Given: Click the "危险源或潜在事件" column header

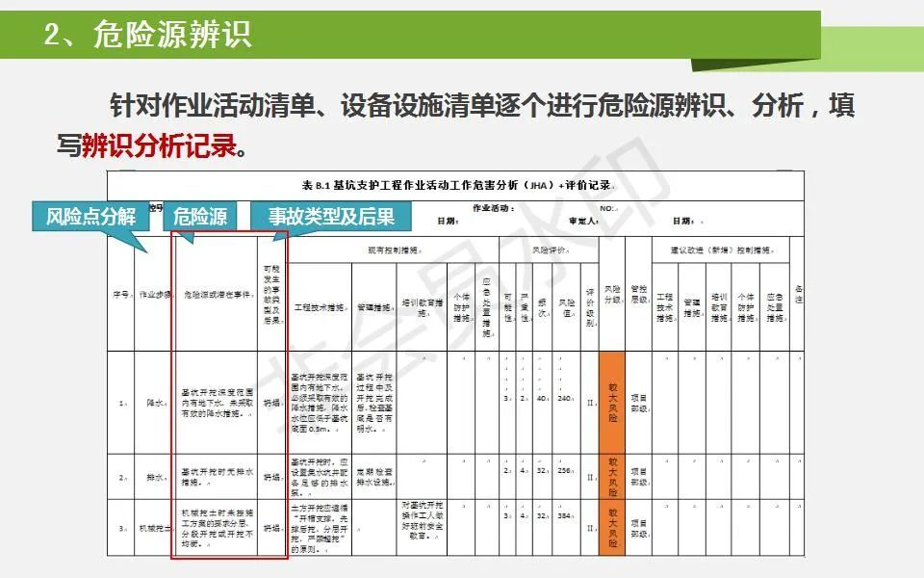Looking at the screenshot, I should click(x=217, y=295).
